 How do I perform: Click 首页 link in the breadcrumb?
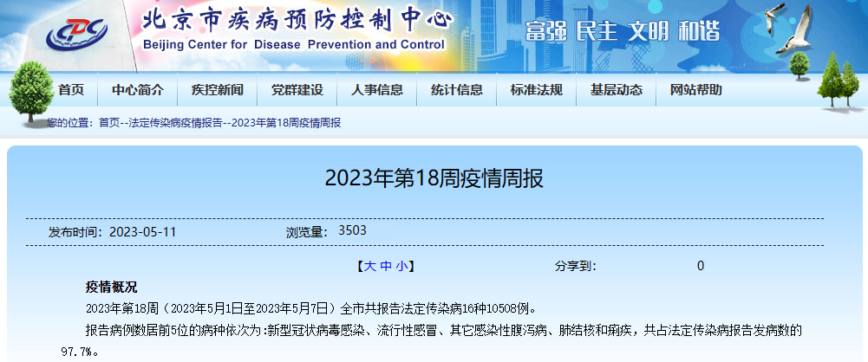click(109, 123)
